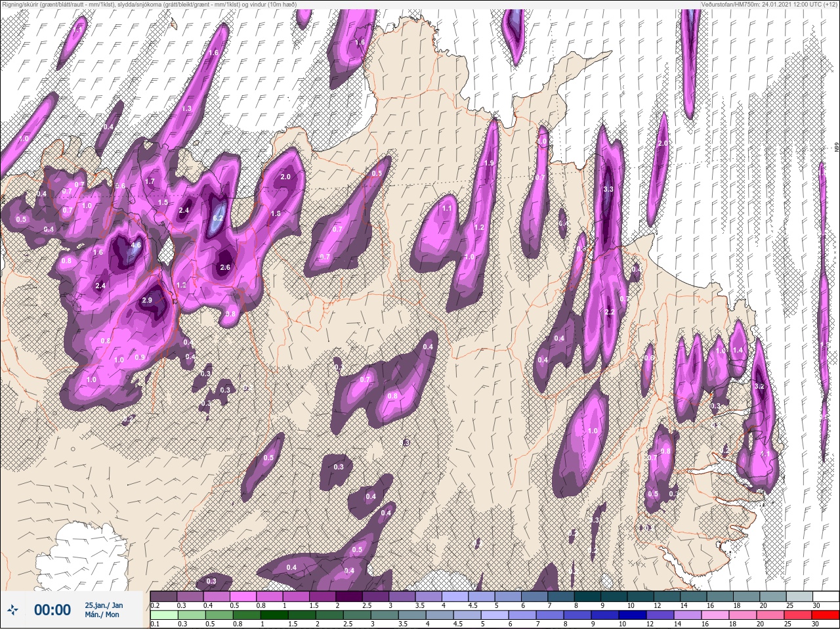
Task: Click the 3.2 precipitation value on the map
Action: [760, 386]
